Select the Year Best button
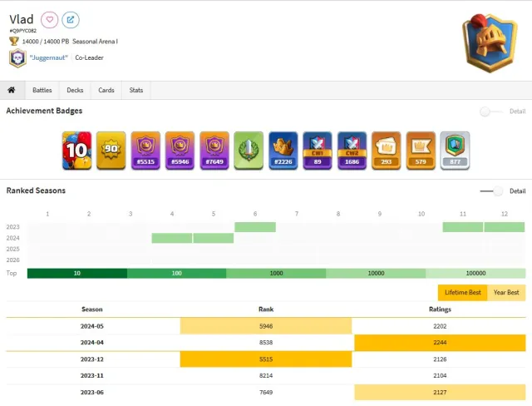This screenshot has height=406, width=532. [x=506, y=293]
